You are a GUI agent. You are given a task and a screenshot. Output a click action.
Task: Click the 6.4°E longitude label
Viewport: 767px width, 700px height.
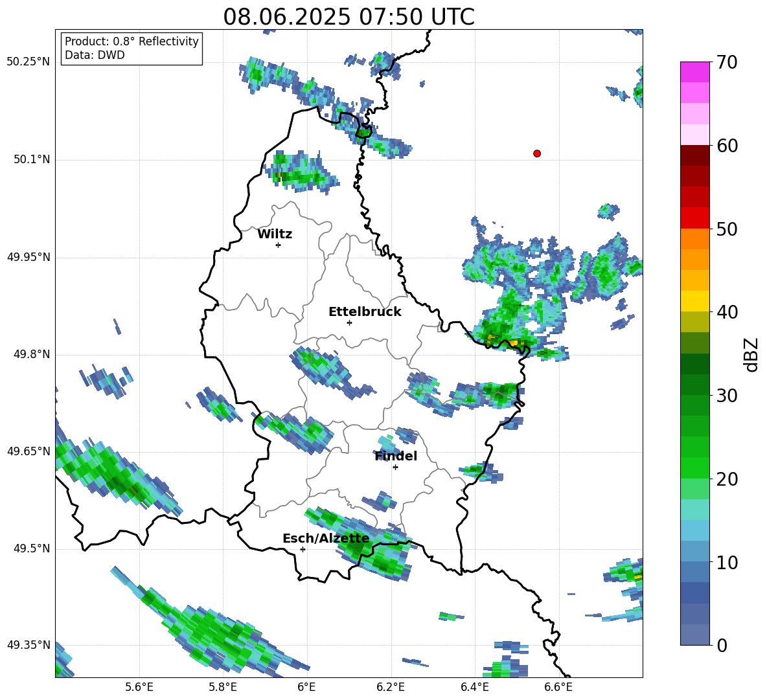point(474,687)
